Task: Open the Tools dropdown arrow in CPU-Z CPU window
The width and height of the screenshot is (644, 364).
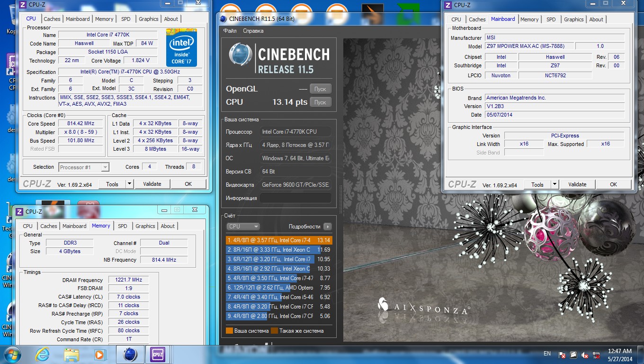Action: coord(129,184)
